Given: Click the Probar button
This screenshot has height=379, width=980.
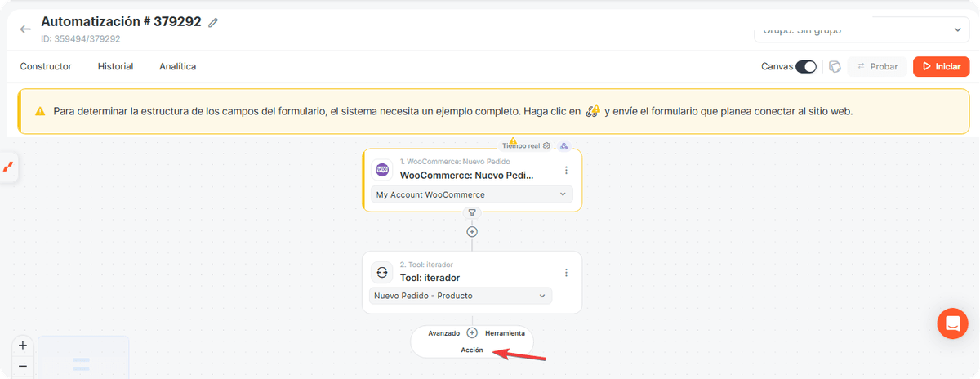Looking at the screenshot, I should pyautogui.click(x=877, y=67).
